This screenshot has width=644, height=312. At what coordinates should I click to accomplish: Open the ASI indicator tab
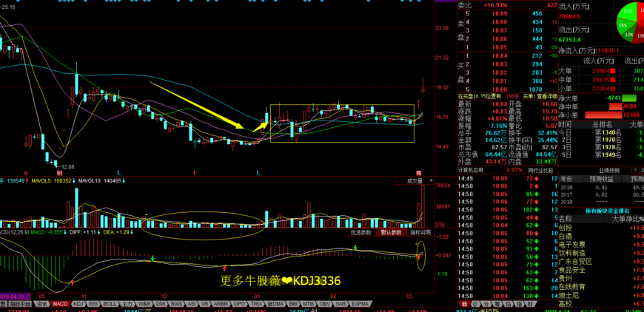[192, 304]
